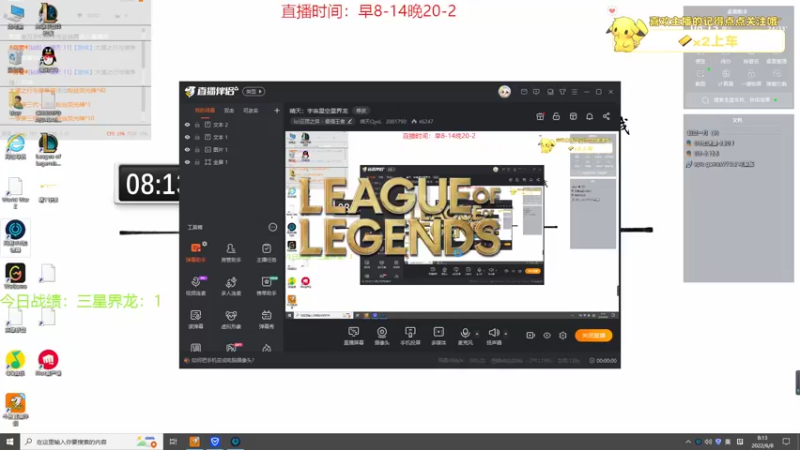Open the Internet Explorer desktop icon
Image resolution: width=800 pixels, height=450 pixels.
(x=15, y=147)
